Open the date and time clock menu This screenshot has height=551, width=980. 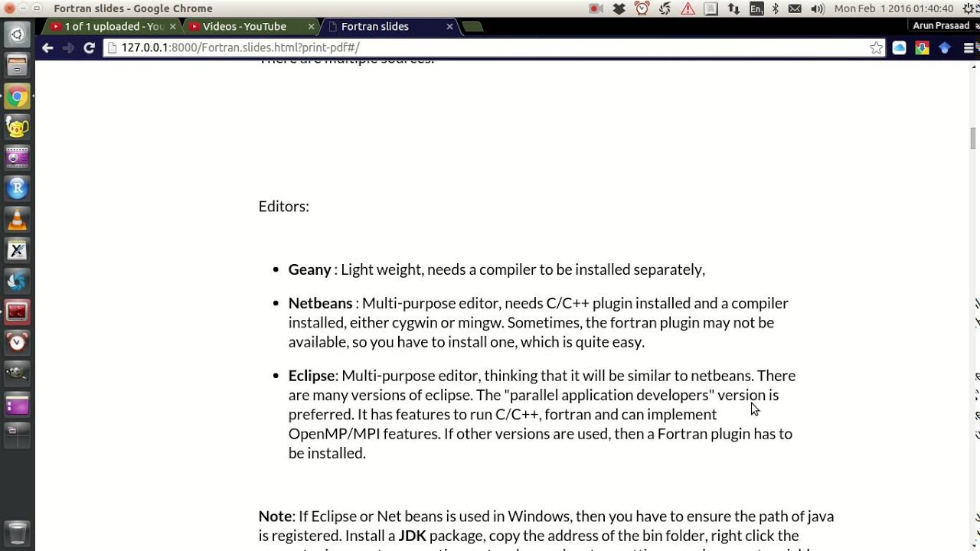coord(893,8)
